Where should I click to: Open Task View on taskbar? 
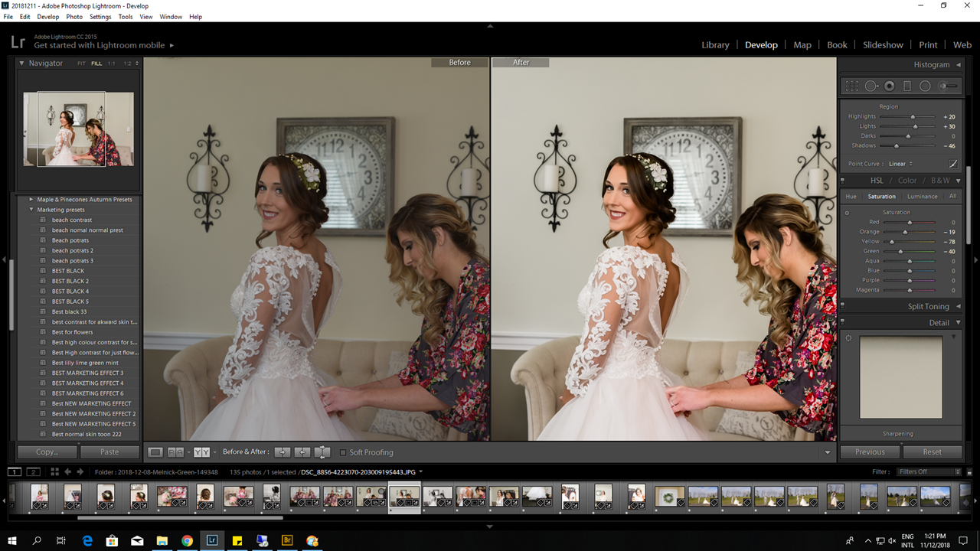click(x=61, y=540)
